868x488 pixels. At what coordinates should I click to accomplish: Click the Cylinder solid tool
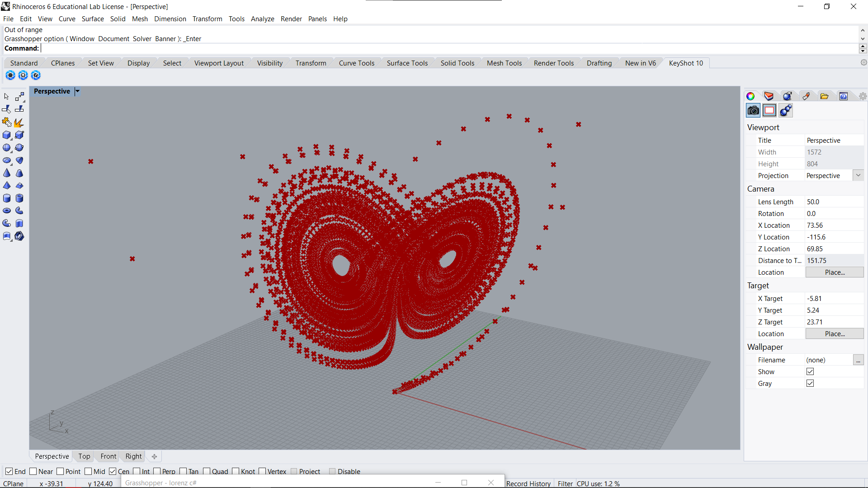tap(7, 198)
